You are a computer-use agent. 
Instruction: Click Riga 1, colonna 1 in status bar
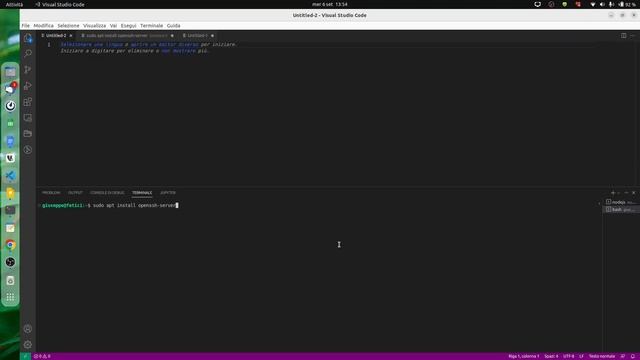[524, 356]
